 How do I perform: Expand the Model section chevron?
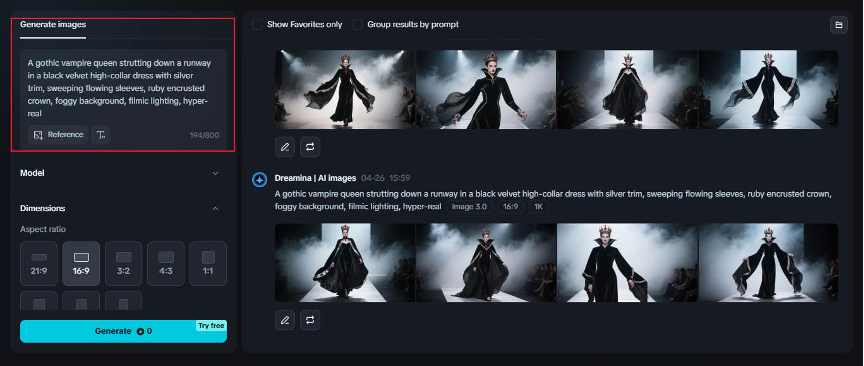click(x=215, y=173)
